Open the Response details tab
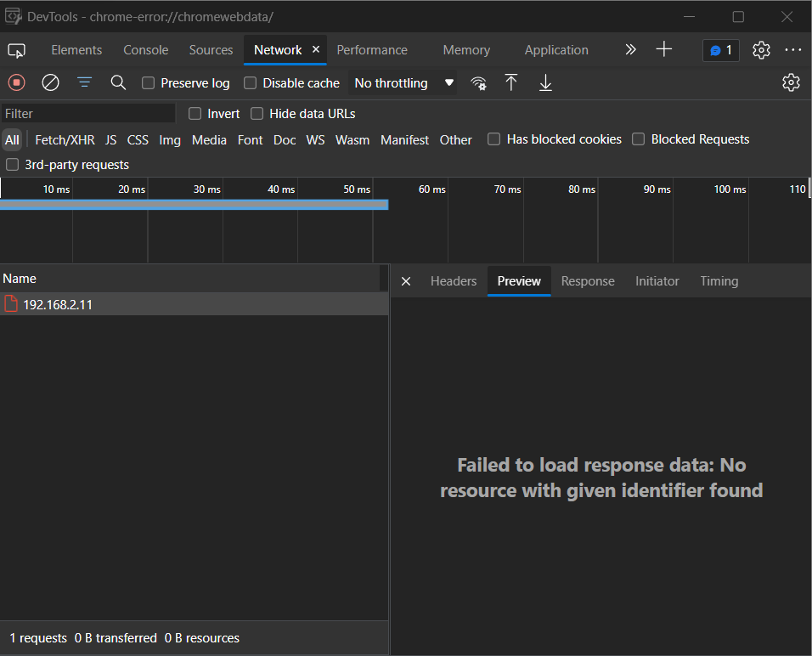The image size is (812, 656). tap(588, 281)
